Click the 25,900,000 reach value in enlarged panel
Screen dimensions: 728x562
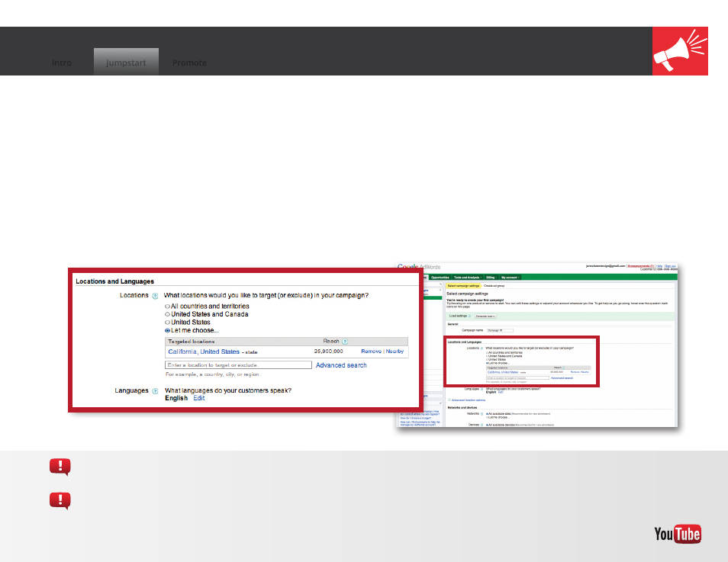(x=328, y=352)
